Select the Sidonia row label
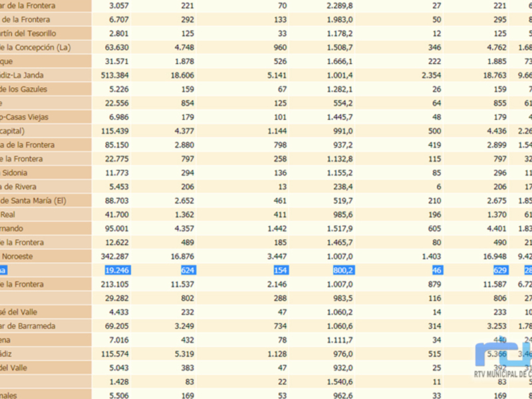This screenshot has width=532, height=399. point(19,173)
